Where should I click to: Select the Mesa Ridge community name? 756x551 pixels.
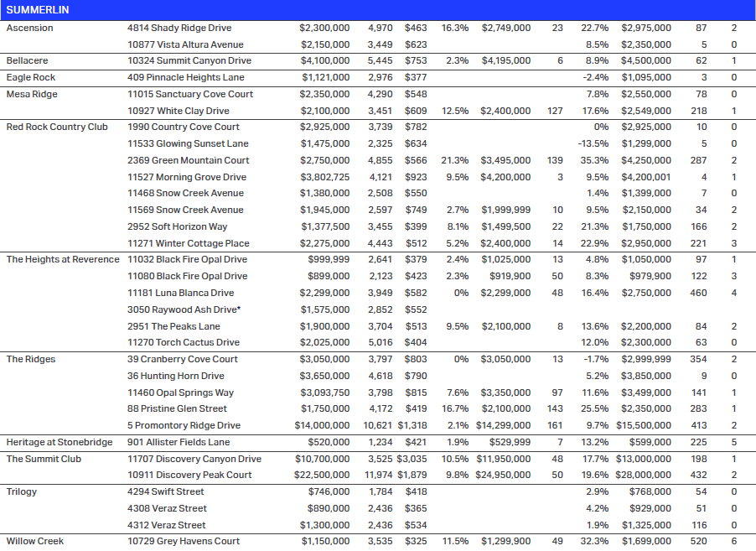click(x=32, y=94)
